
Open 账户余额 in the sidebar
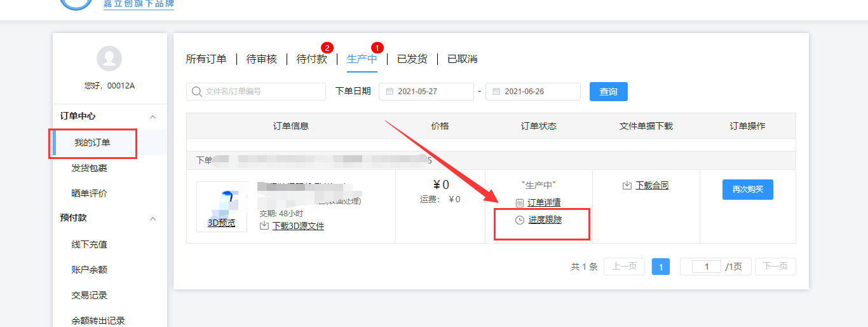[90, 270]
